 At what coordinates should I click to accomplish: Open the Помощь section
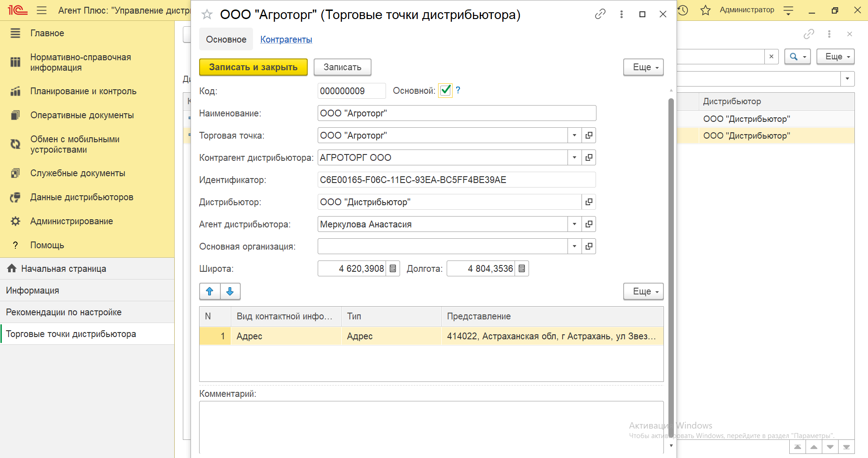[x=87, y=245]
